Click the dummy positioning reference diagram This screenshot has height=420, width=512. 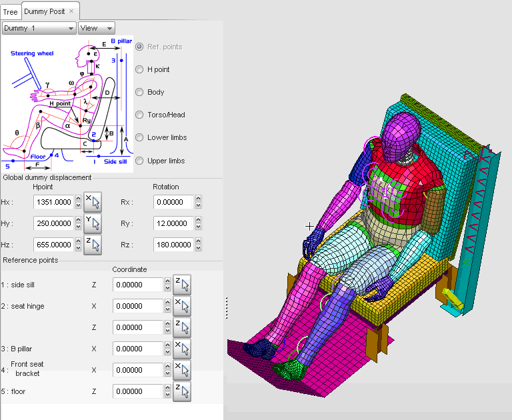pyautogui.click(x=67, y=104)
